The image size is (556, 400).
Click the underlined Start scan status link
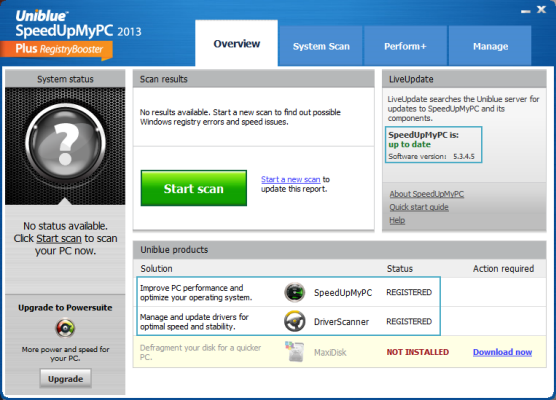point(59,238)
